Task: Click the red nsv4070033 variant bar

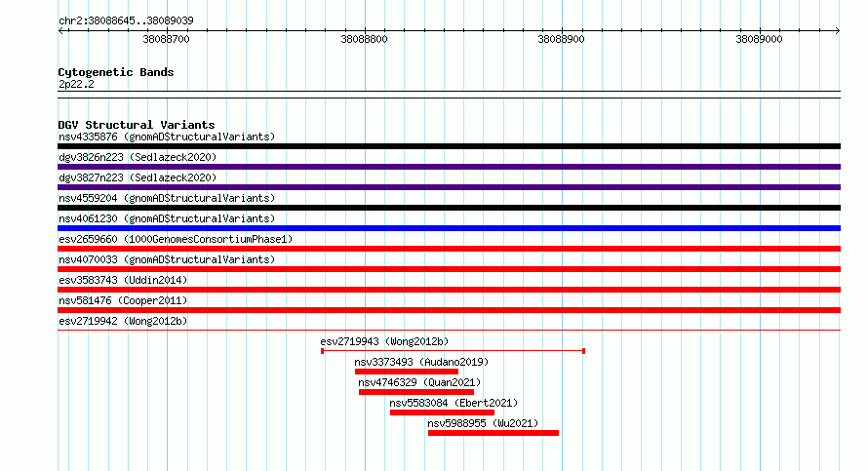Action: pyautogui.click(x=449, y=269)
